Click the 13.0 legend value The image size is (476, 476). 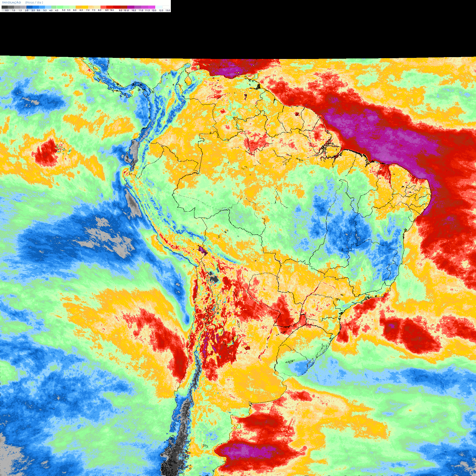[x=168, y=10]
